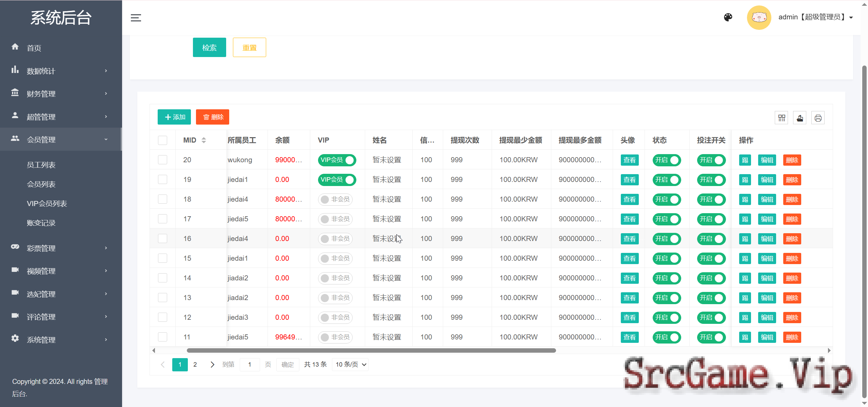The image size is (868, 407).
Task: Click the 重置 reset button
Action: 250,48
